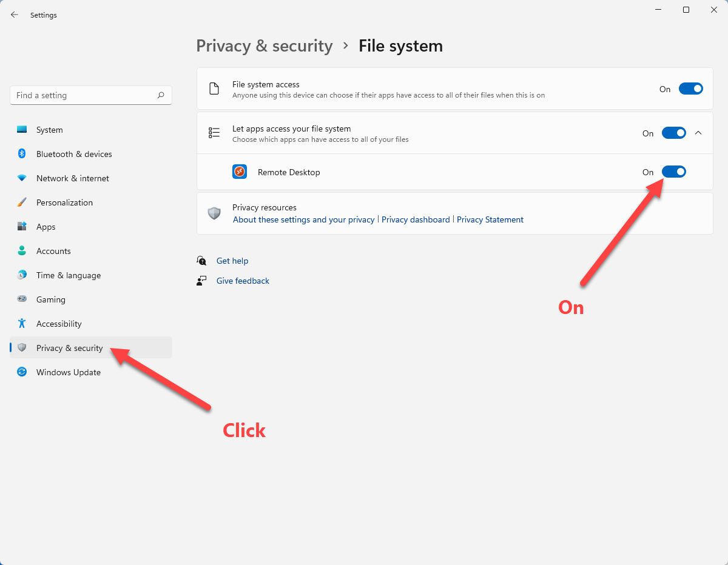This screenshot has height=565, width=728.
Task: Turn off the File system access toggle
Action: [690, 89]
